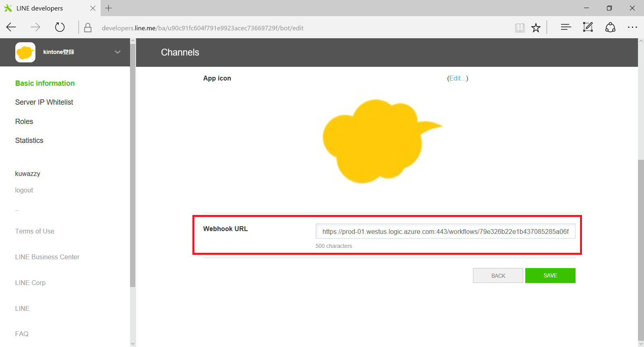This screenshot has height=347, width=644.
Task: Click into the Webhook URL field
Action: pos(446,231)
